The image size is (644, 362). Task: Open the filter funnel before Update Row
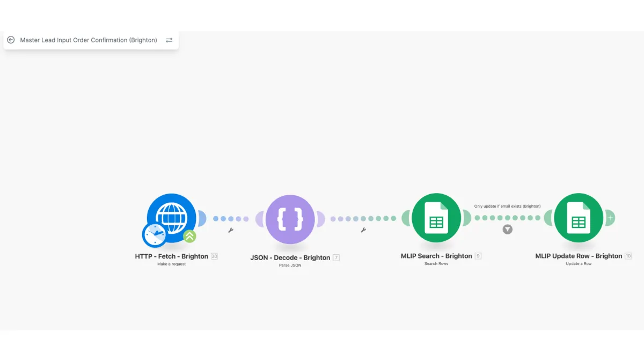click(x=507, y=230)
